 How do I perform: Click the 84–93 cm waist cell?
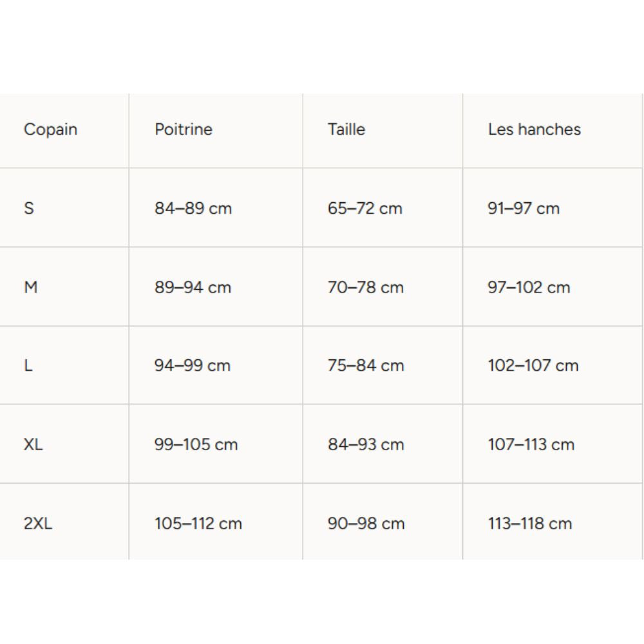coord(366,445)
